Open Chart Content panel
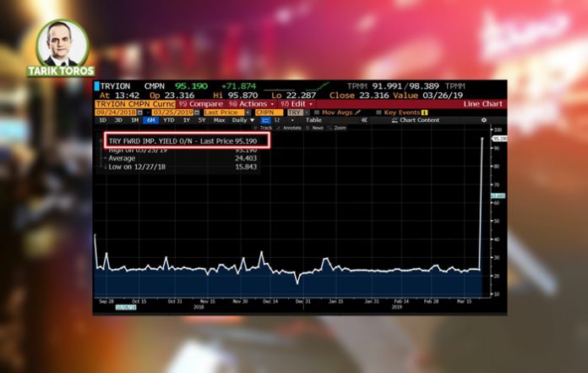This screenshot has width=588, height=373. pos(416,120)
